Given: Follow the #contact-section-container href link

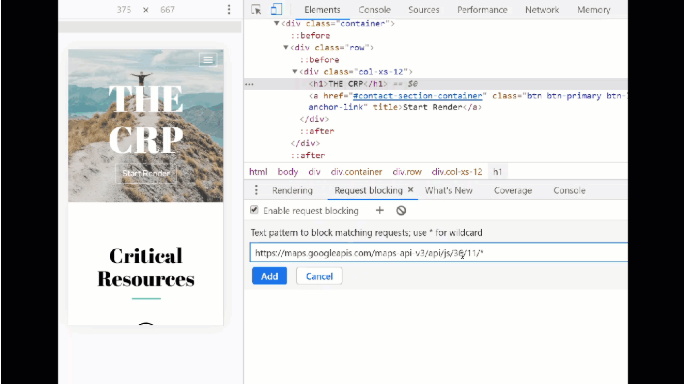Looking at the screenshot, I should click(x=417, y=96).
